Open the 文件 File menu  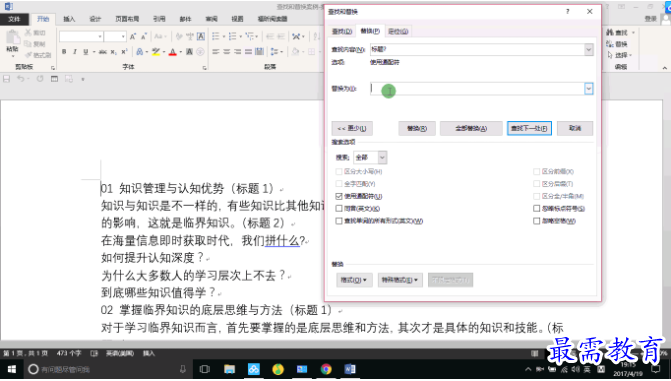point(14,19)
